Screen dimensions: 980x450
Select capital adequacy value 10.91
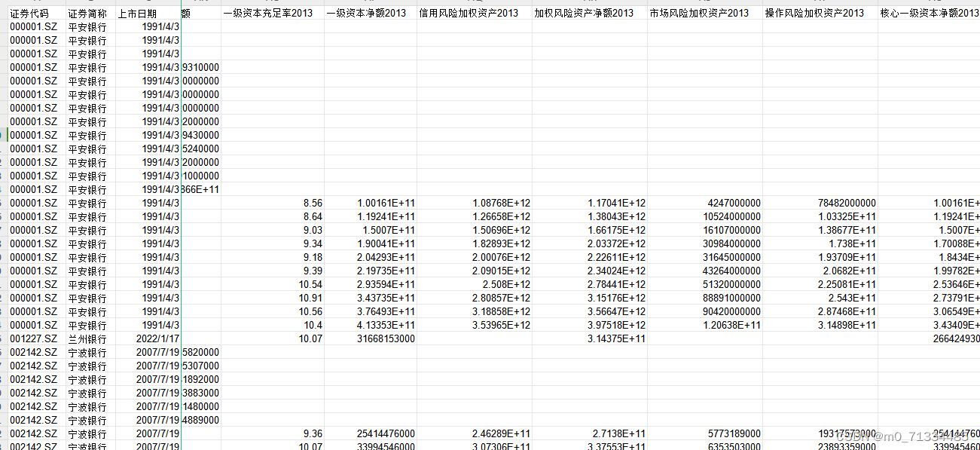273,298
